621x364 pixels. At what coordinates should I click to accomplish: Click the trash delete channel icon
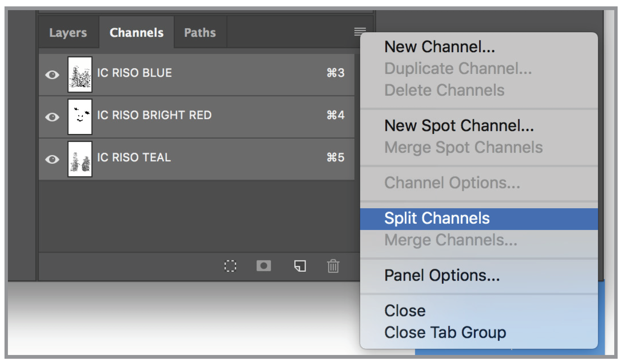click(333, 266)
